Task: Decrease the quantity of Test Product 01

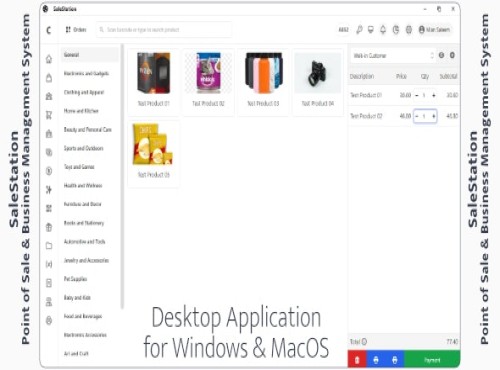Action: 417,95
